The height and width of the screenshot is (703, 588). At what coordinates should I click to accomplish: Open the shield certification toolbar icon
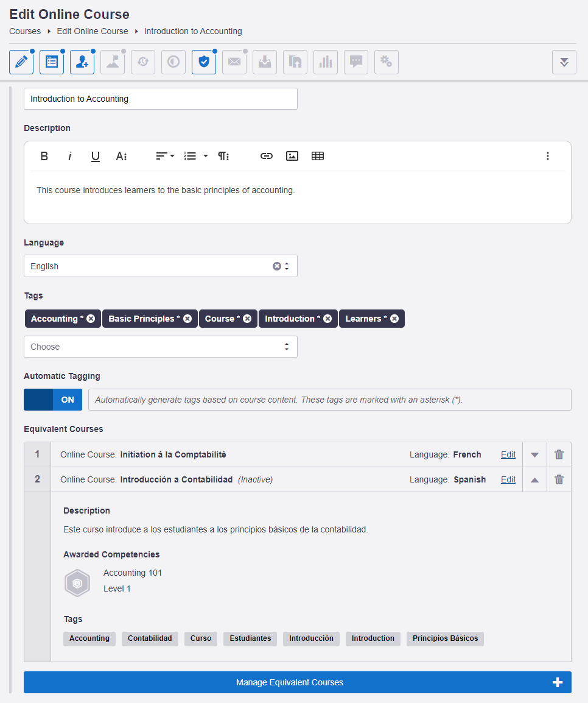point(203,62)
